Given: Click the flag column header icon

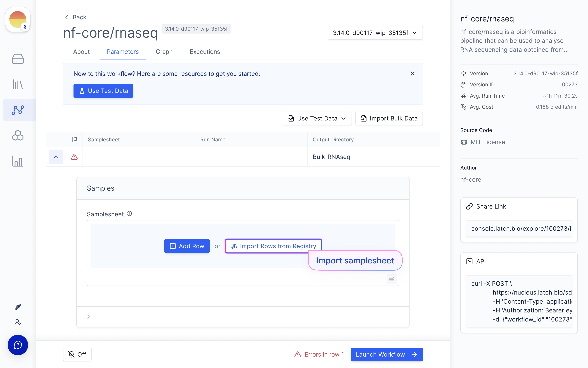Looking at the screenshot, I should coord(74,139).
